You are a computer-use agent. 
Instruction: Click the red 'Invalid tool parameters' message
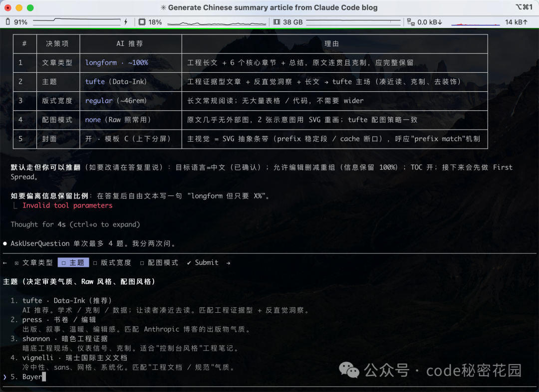(x=67, y=205)
